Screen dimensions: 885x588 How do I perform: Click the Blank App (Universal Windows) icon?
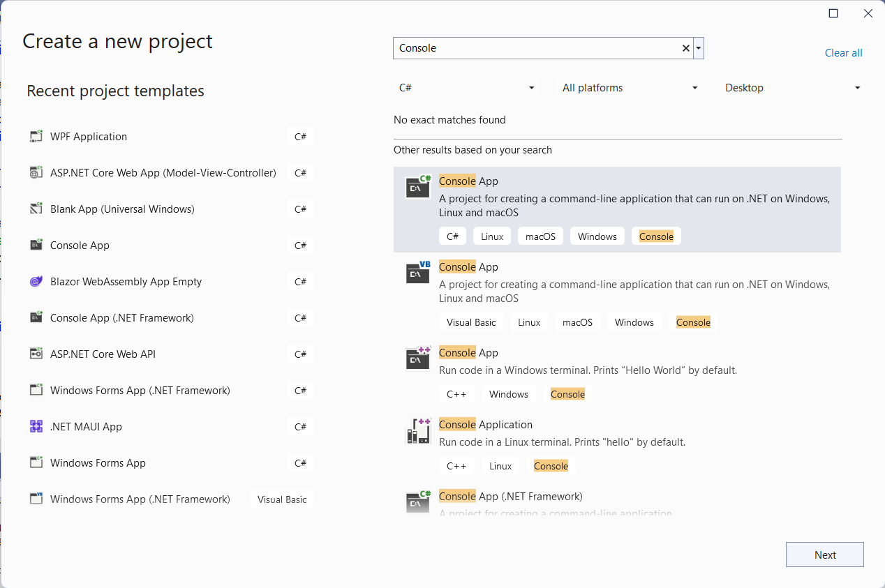(36, 209)
